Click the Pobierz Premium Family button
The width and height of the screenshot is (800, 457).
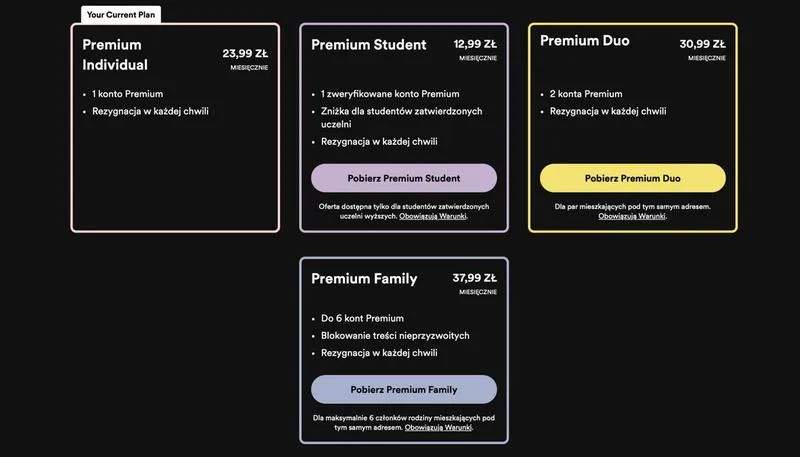pos(404,390)
